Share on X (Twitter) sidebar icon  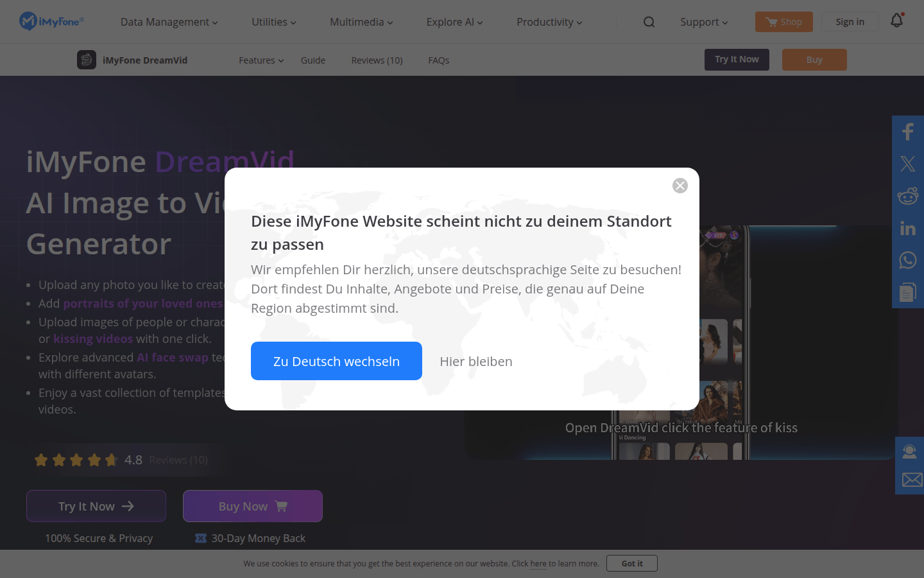pyautogui.click(x=908, y=164)
